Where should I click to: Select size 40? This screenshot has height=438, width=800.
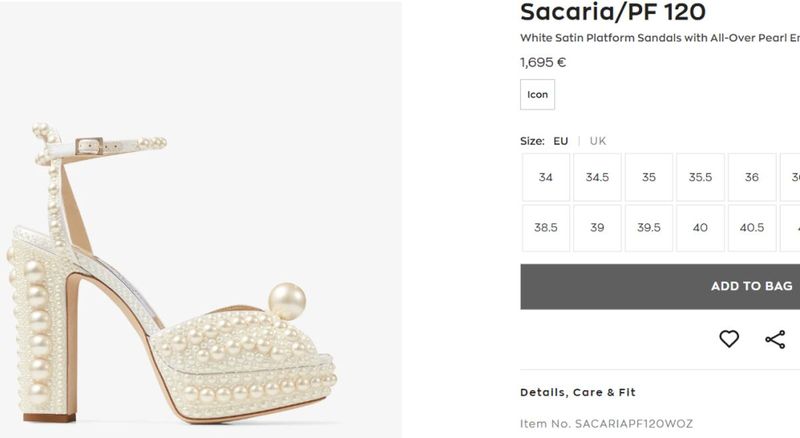click(x=700, y=228)
